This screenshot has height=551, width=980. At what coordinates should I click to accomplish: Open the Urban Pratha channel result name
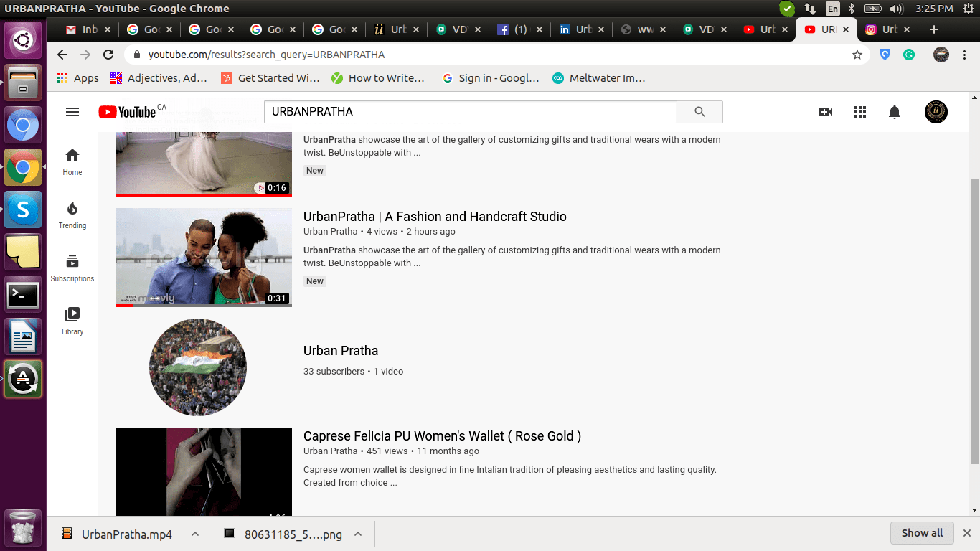tap(341, 350)
